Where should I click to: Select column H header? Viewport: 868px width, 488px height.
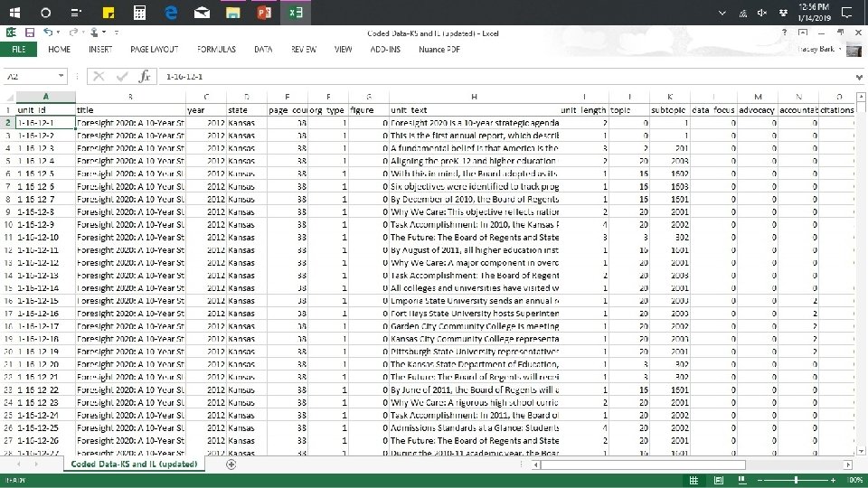pos(474,97)
